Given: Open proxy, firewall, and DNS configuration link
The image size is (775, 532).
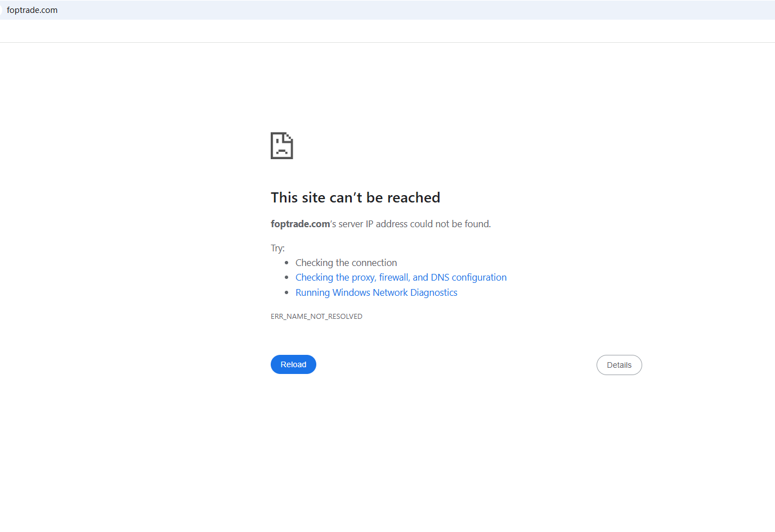Looking at the screenshot, I should [x=401, y=277].
